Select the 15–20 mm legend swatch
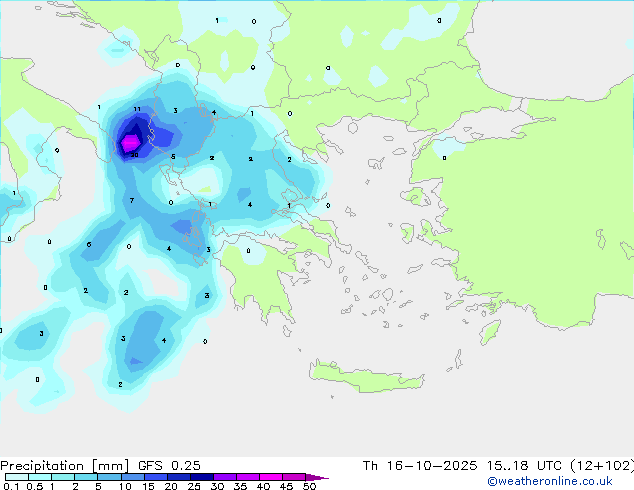 (x=156, y=477)
